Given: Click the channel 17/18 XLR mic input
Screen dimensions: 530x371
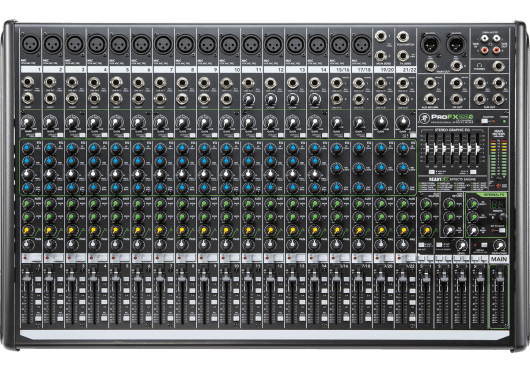Looking at the screenshot, I should click(361, 44).
